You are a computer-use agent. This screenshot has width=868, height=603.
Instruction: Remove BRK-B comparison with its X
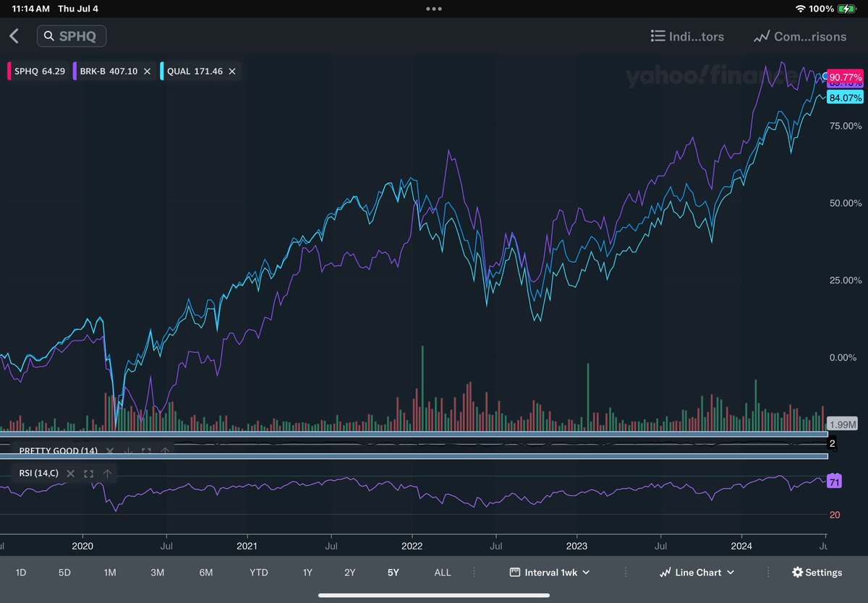(147, 72)
